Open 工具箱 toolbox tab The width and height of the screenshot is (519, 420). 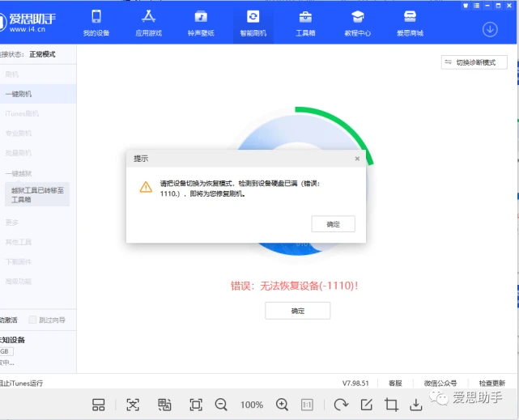coord(305,23)
